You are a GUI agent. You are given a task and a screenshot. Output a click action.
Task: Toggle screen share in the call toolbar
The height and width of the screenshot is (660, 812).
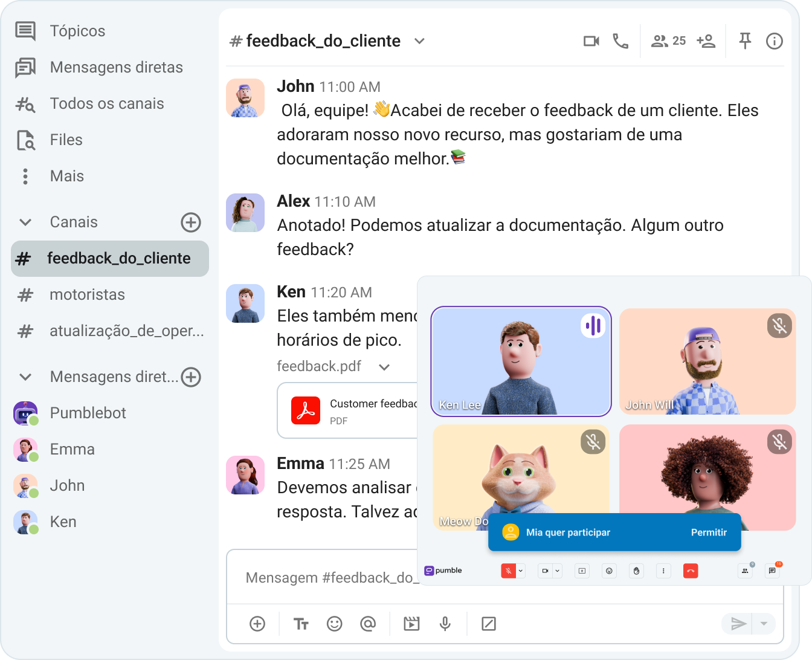point(582,571)
